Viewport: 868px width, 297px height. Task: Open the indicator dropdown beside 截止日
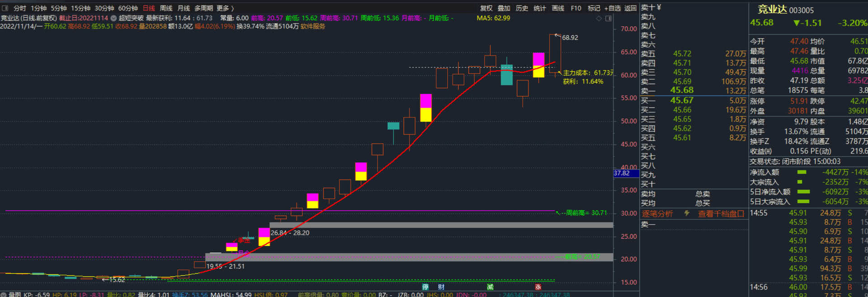point(114,18)
